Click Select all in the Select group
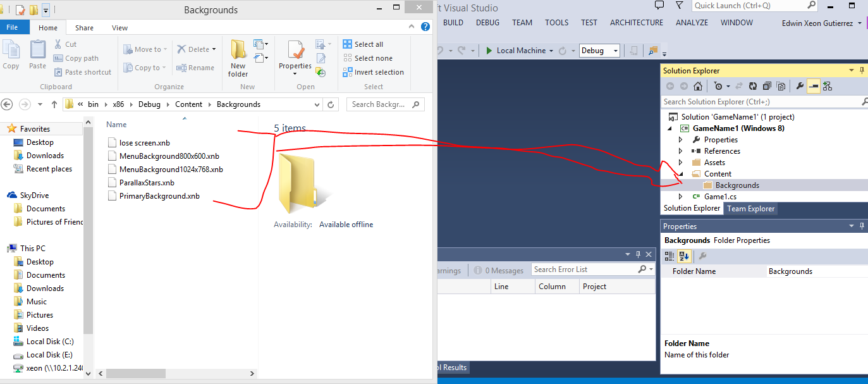Screen dimensions: 868x384 (363, 44)
